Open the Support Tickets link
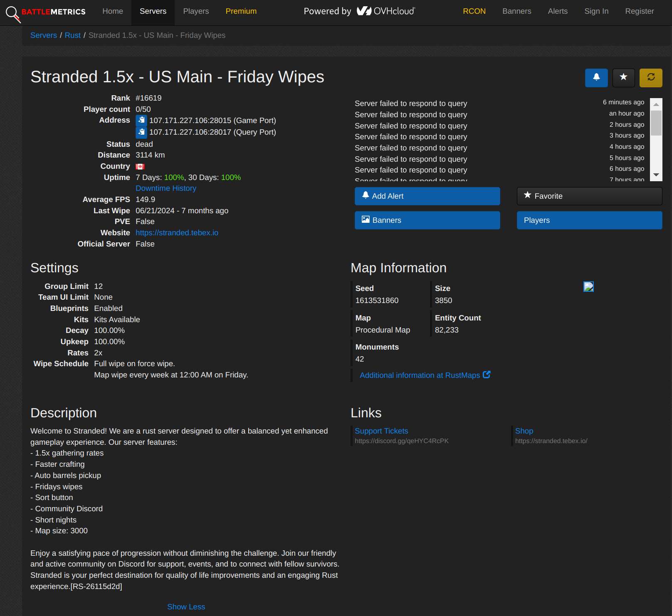The height and width of the screenshot is (616, 672). [381, 431]
